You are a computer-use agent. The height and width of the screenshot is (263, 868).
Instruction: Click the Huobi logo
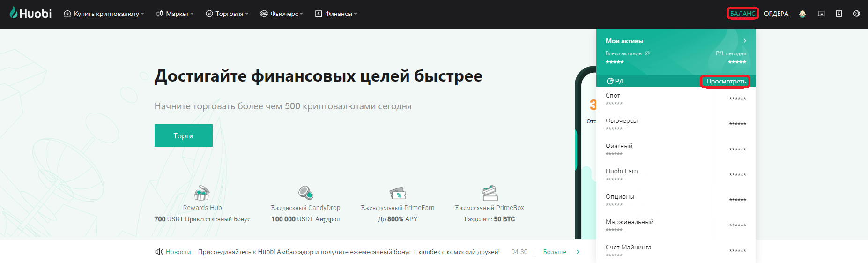(x=30, y=14)
